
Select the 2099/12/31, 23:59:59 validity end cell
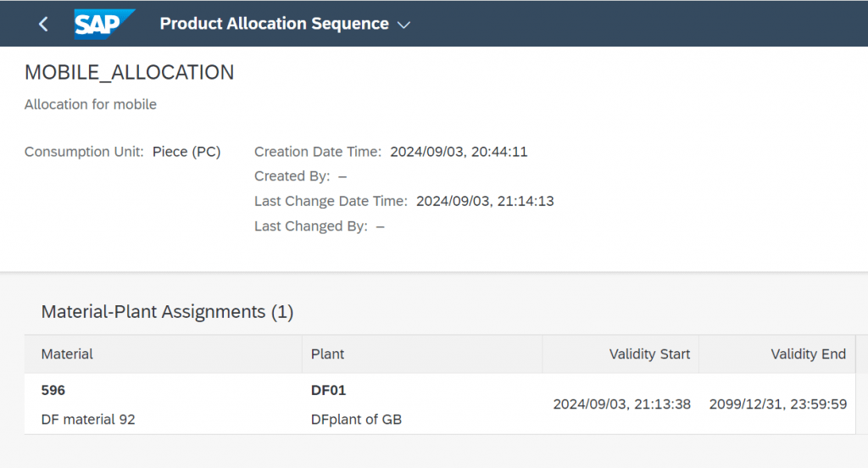click(x=778, y=404)
